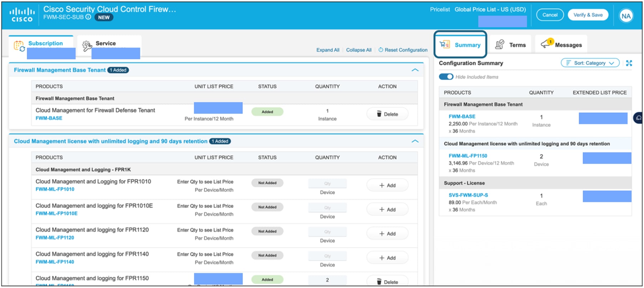The height and width of the screenshot is (288, 644).
Task: Open the Terms tab
Action: pos(510,45)
